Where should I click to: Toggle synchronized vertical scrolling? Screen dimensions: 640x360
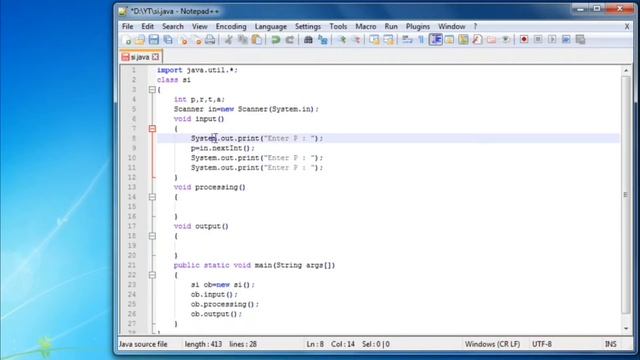(374, 40)
